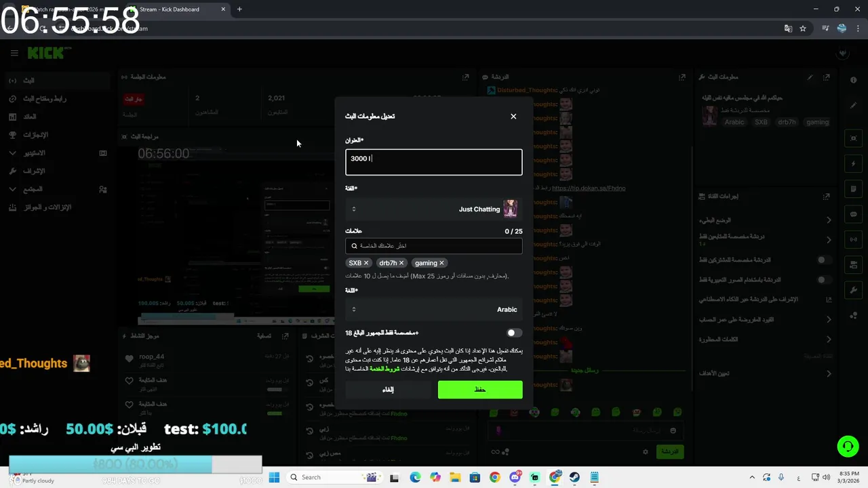Toggle the stream preview icon in right toolbar
The image size is (868, 488).
click(854, 138)
